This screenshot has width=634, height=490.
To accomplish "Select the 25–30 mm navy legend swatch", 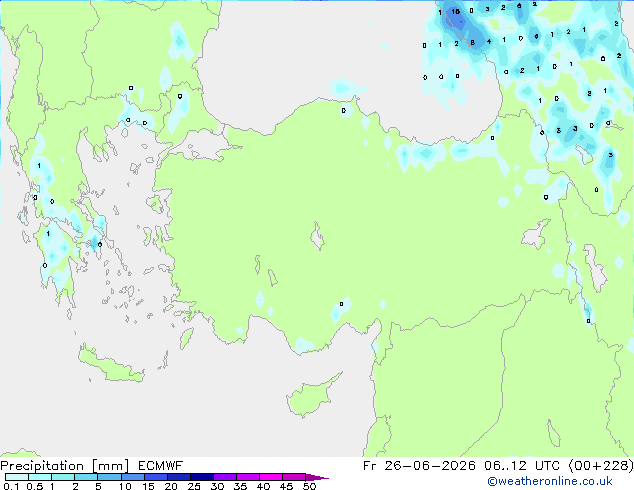I will pos(202,477).
